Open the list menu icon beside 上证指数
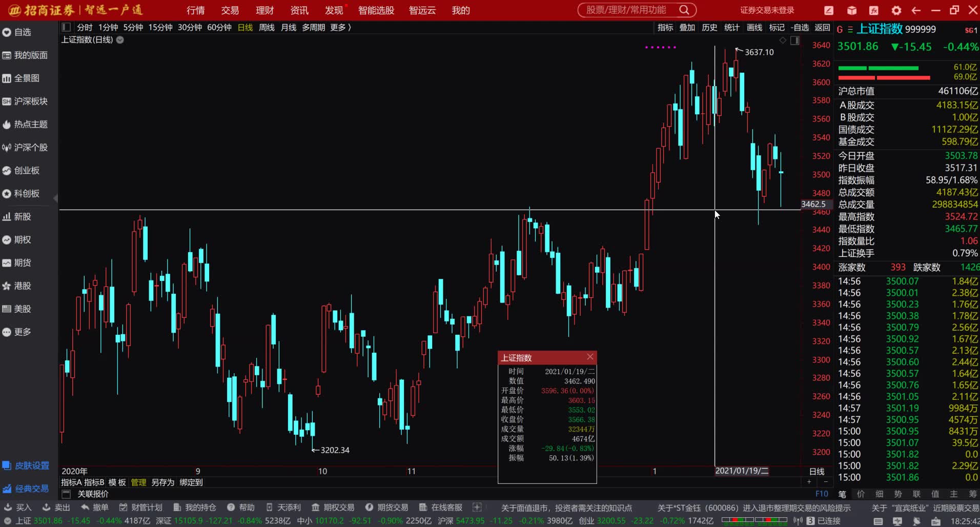980x527 pixels. [850, 30]
